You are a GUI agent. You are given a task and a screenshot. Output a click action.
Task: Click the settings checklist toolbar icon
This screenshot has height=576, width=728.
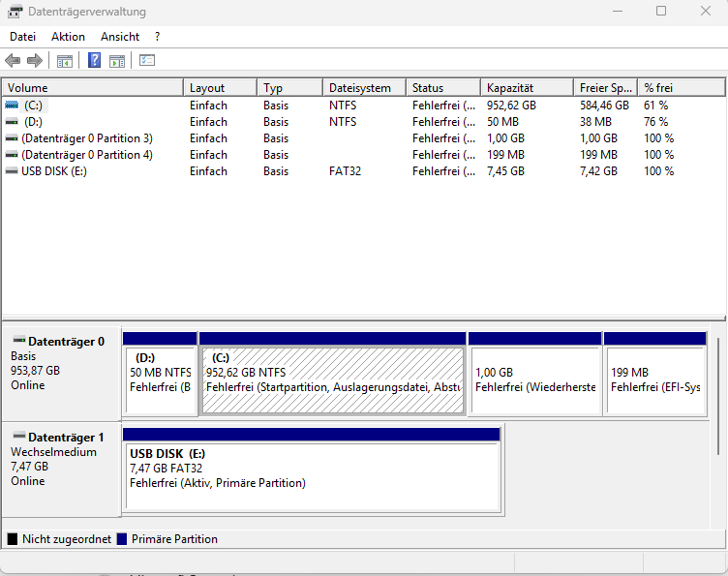pyautogui.click(x=147, y=60)
